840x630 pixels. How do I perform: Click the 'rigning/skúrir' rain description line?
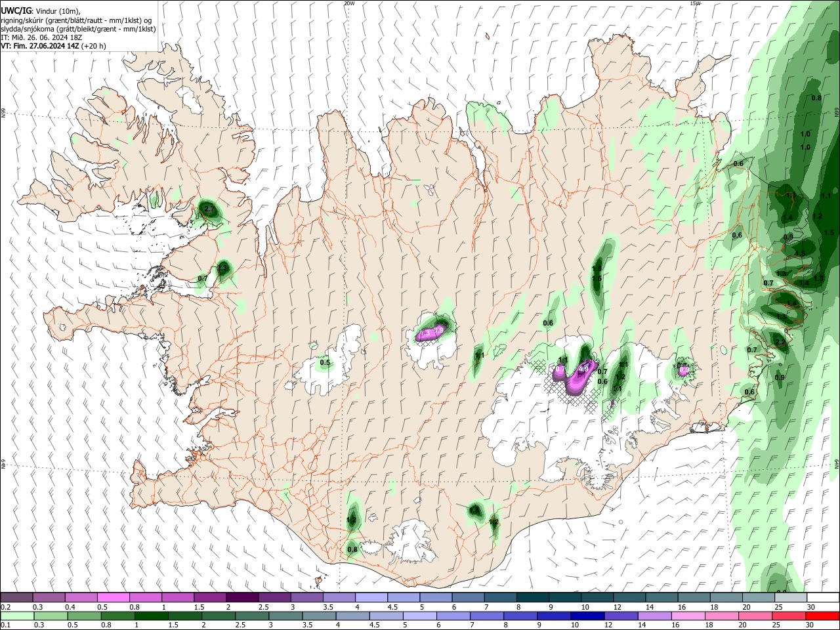(x=76, y=20)
